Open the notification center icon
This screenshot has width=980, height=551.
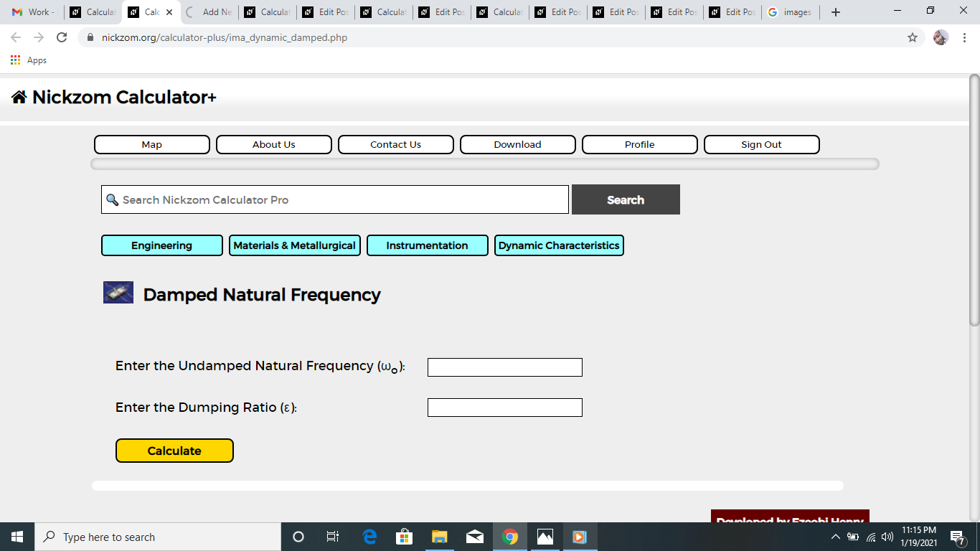[x=957, y=537]
